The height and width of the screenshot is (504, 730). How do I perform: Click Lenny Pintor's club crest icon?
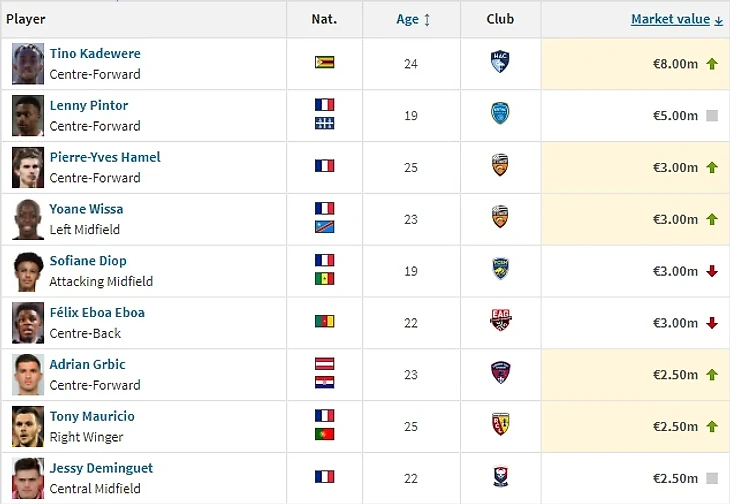[x=500, y=114]
